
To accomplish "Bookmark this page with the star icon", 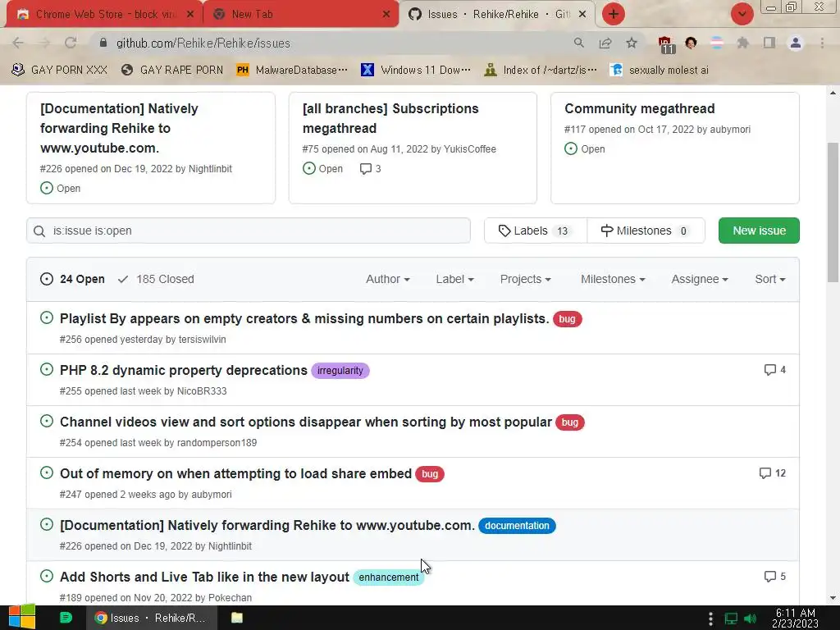I will coord(632,43).
